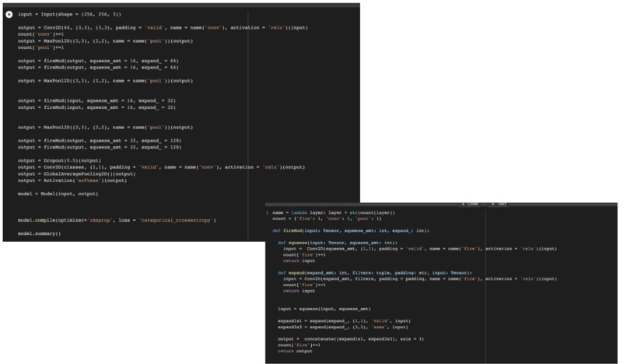
Task: Click the Dropout(0.5)(output) line
Action: [x=59, y=161]
